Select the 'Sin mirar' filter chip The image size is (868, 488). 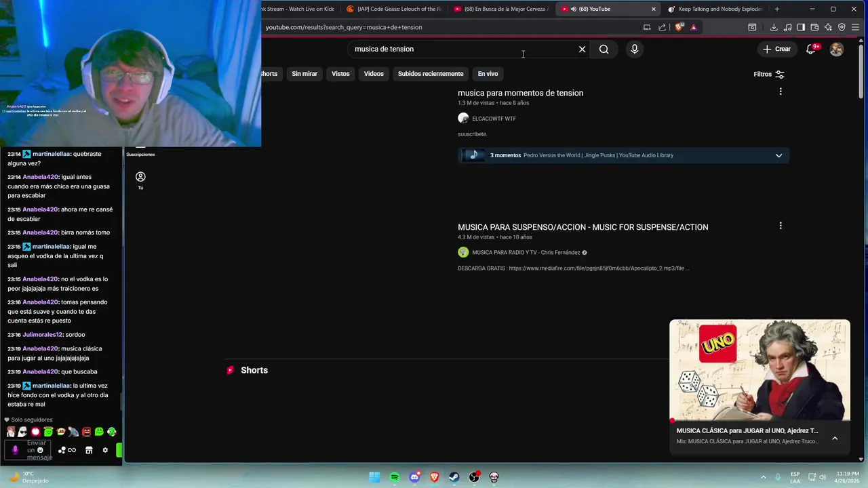coord(304,74)
